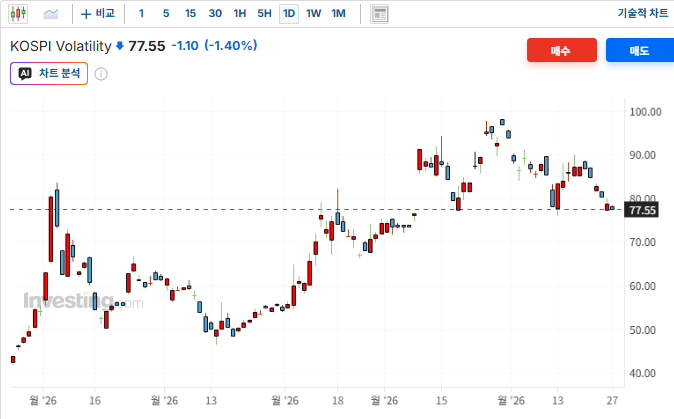Viewport: 674px width, 419px height.
Task: Click the 60.00 price axis label
Action: 643,286
